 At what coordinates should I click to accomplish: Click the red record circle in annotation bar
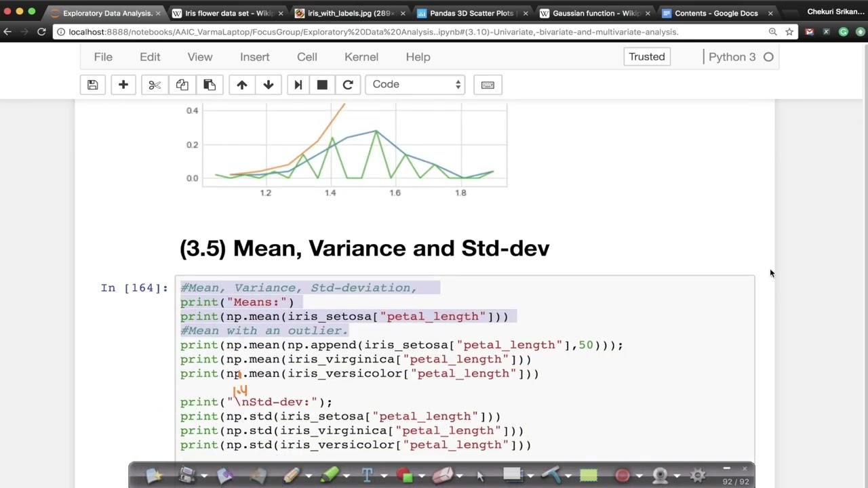(x=622, y=476)
